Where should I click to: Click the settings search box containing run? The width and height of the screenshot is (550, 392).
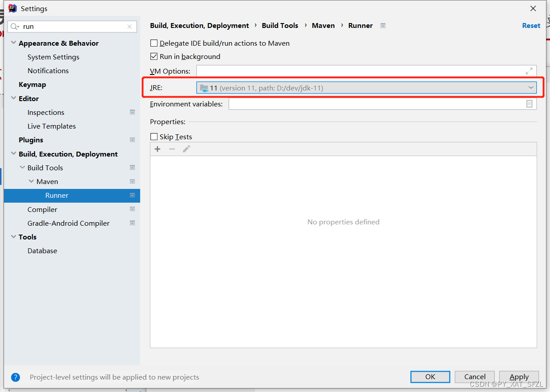click(x=72, y=27)
